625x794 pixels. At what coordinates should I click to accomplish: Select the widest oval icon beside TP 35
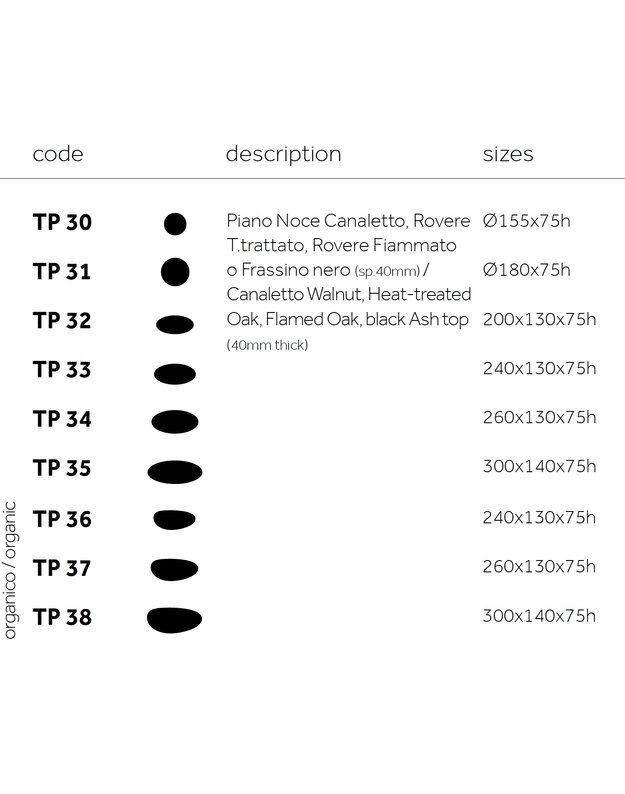coord(175,471)
